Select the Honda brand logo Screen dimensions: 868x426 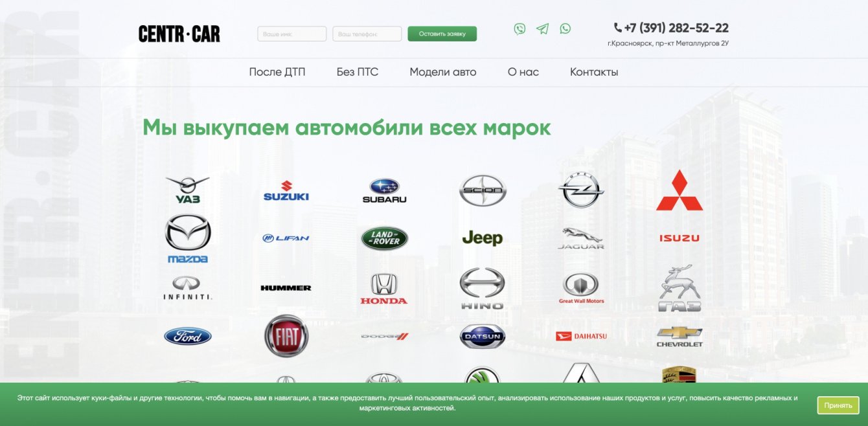tap(384, 288)
